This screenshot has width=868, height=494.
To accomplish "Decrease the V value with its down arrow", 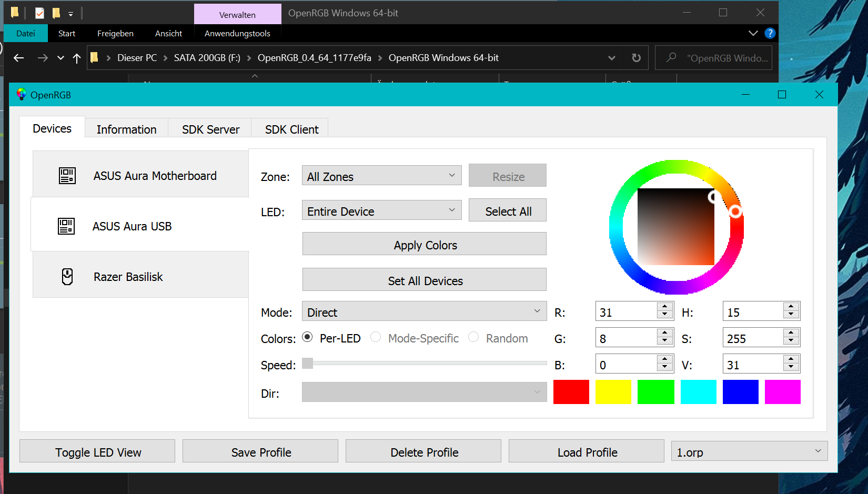I will click(x=791, y=367).
